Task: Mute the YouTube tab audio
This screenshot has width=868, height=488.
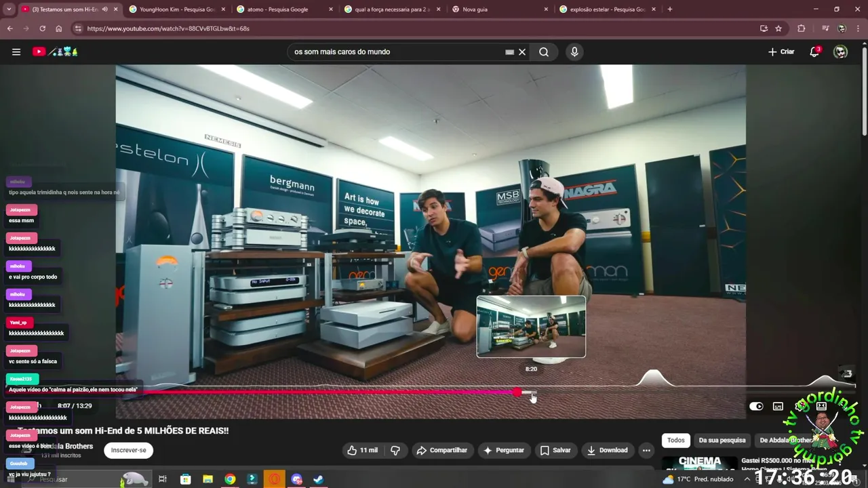Action: click(x=104, y=9)
